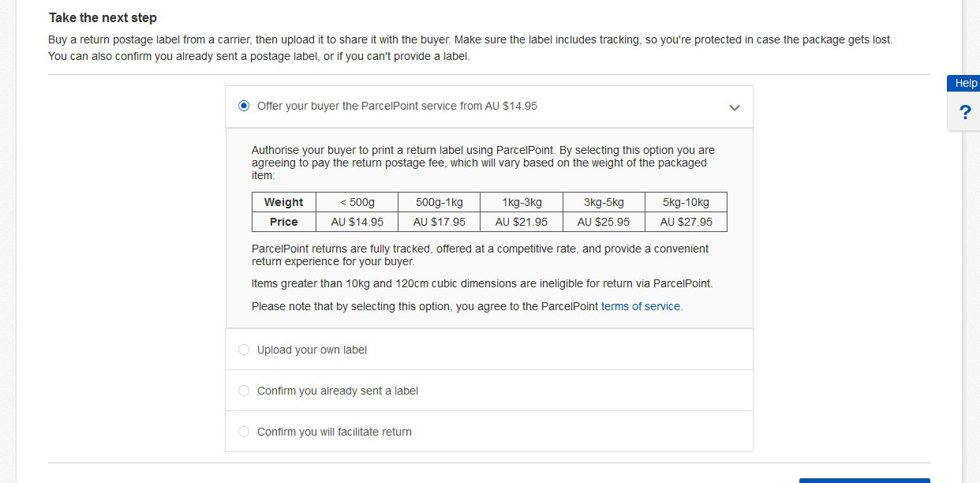Select the ParcelPoint service radio button

click(x=244, y=106)
